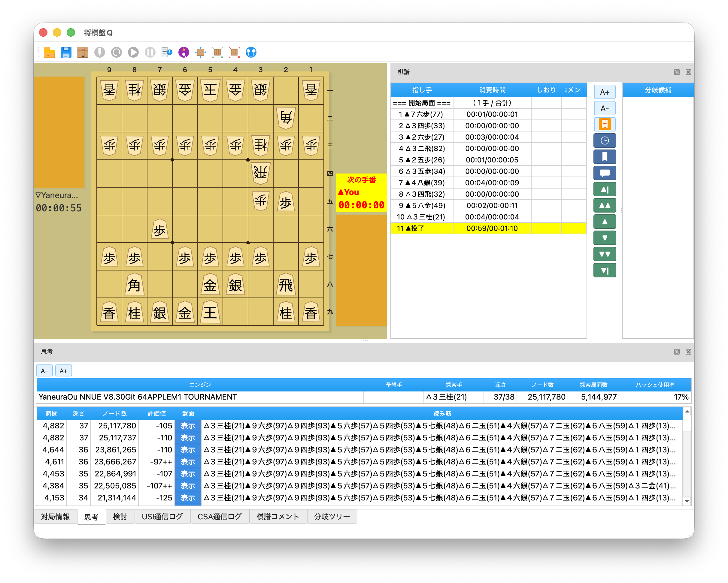Jump to the first move button
The width and height of the screenshot is (728, 583).
(605, 189)
